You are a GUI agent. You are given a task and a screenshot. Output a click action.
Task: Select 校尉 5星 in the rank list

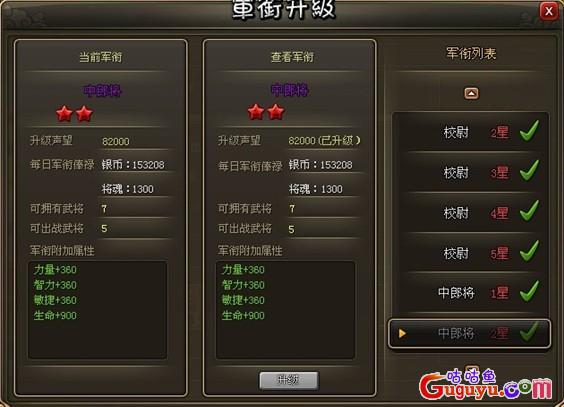coord(471,253)
